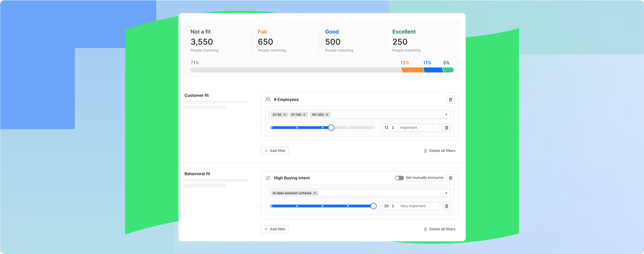Delete the # Employees filter group
The width and height of the screenshot is (644, 254).
pyautogui.click(x=451, y=100)
